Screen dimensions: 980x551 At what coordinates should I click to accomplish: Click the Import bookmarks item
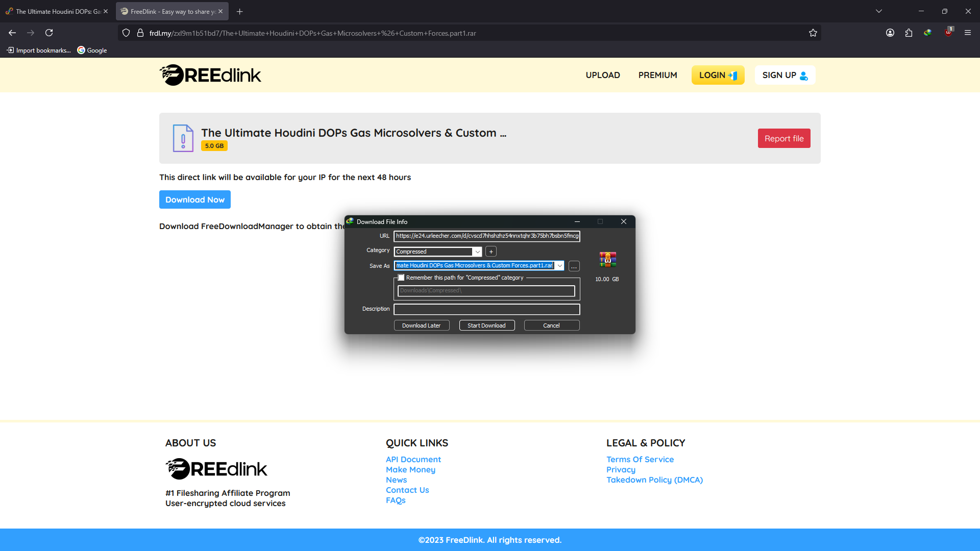39,50
